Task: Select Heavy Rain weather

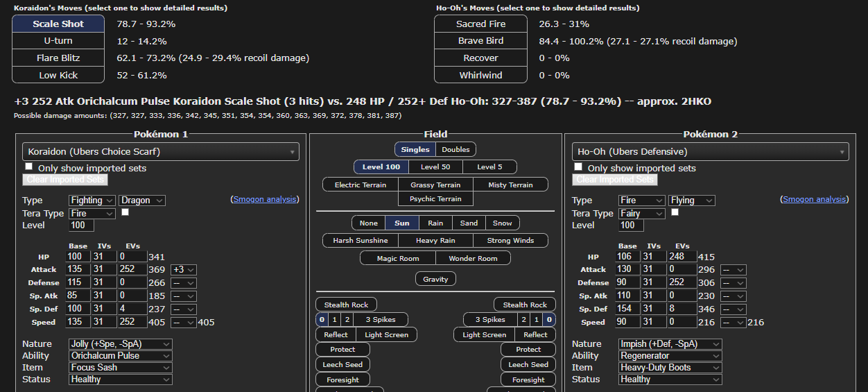Action: point(435,240)
